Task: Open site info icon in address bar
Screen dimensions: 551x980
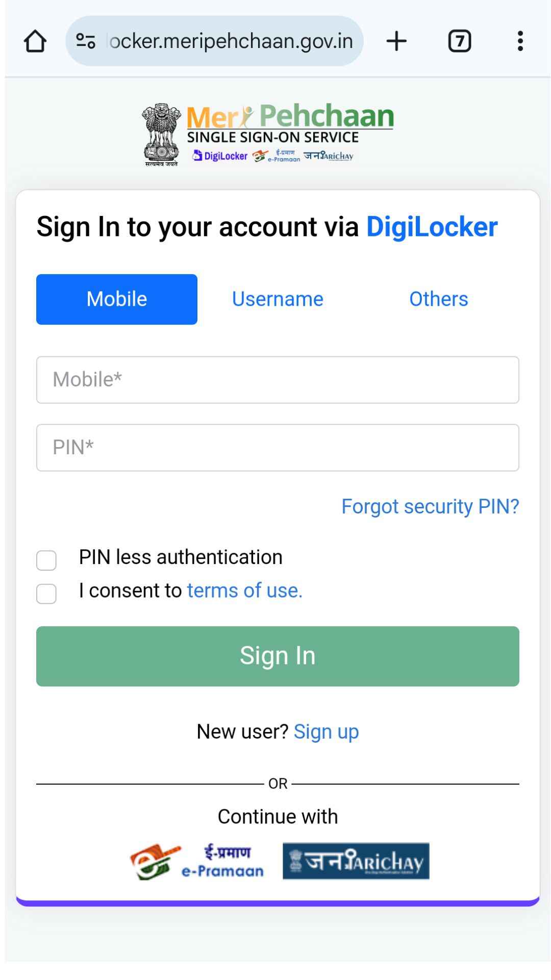Action: tap(86, 41)
